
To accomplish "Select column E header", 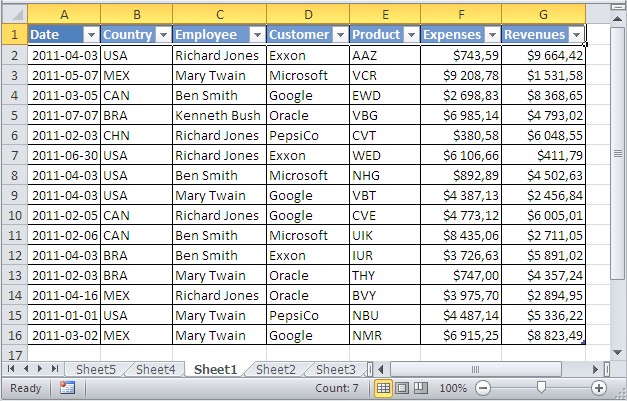I will (x=385, y=15).
